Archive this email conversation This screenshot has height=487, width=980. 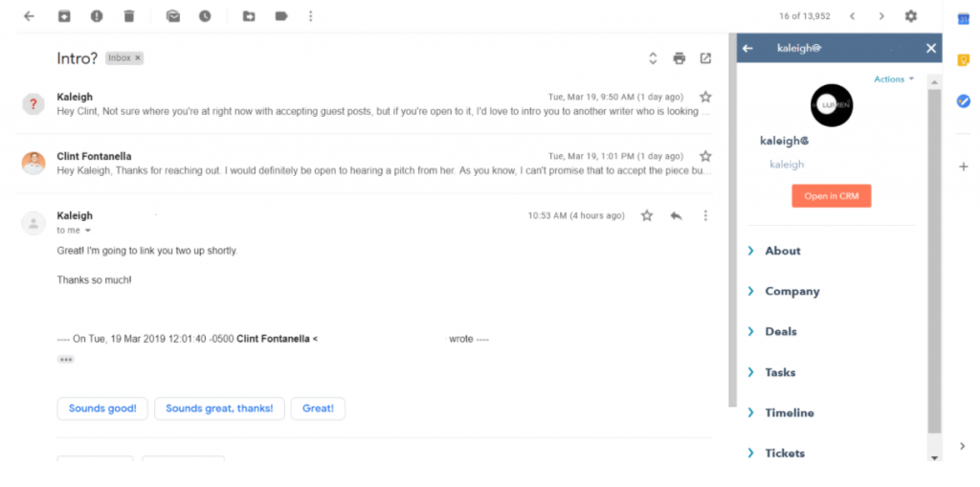click(x=64, y=16)
